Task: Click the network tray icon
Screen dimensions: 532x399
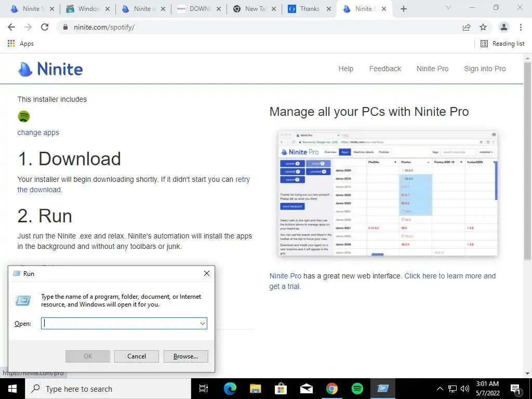Action: (453, 389)
